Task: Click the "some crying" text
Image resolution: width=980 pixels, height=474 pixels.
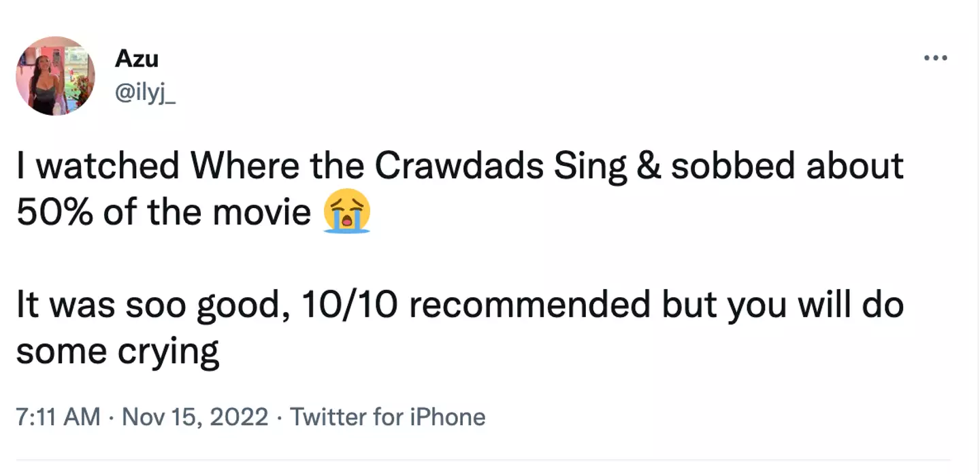Action: click(117, 352)
